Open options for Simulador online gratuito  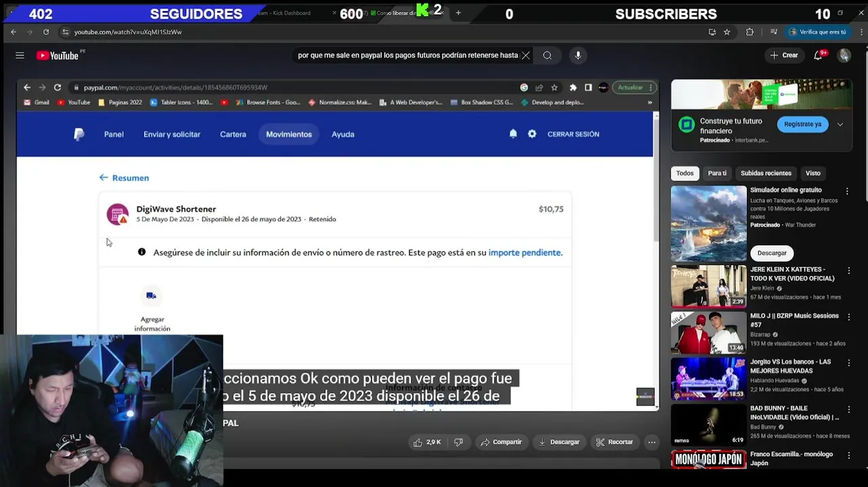click(x=847, y=191)
